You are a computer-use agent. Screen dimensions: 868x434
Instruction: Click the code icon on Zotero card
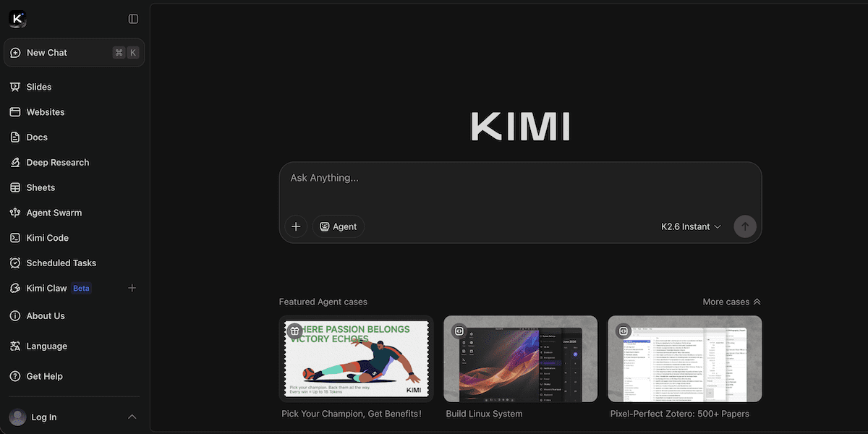pos(623,331)
